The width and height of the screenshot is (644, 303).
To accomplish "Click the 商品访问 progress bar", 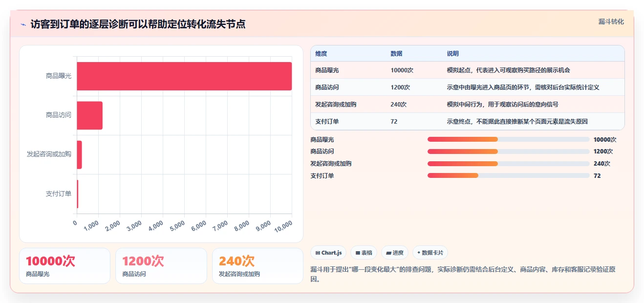I will pyautogui.click(x=508, y=151).
